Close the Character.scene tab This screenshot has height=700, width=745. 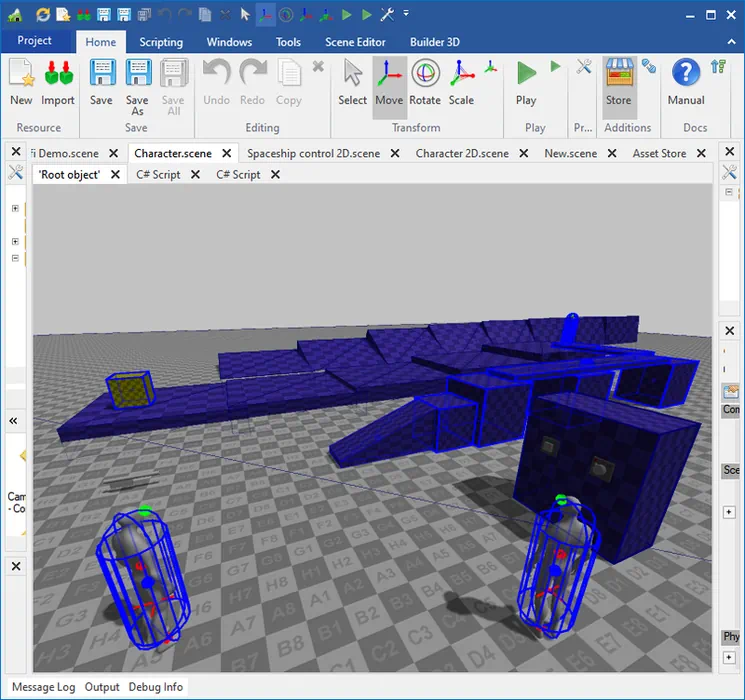click(x=227, y=153)
